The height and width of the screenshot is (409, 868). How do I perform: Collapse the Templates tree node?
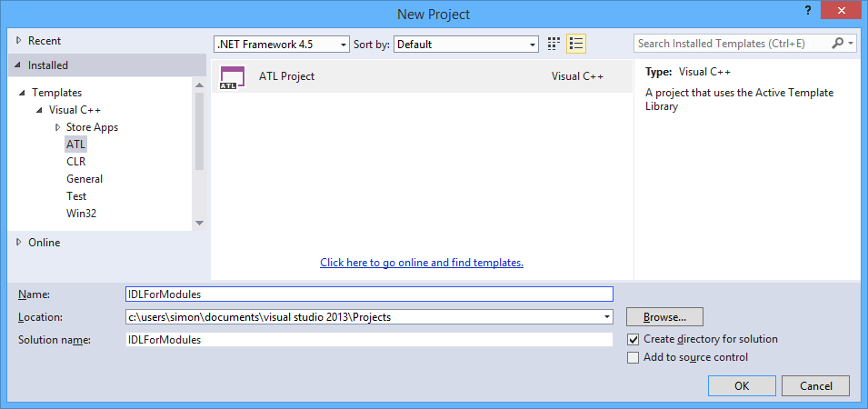click(22, 93)
